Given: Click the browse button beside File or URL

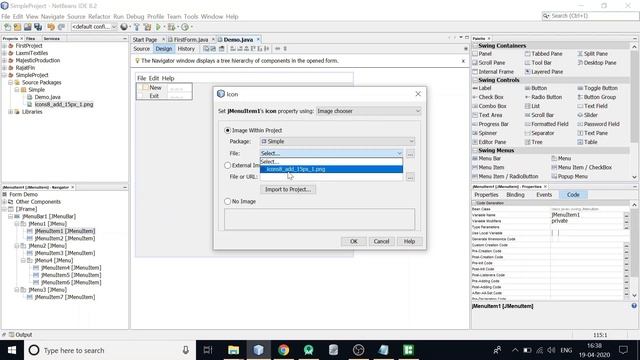Looking at the screenshot, I should (x=410, y=177).
